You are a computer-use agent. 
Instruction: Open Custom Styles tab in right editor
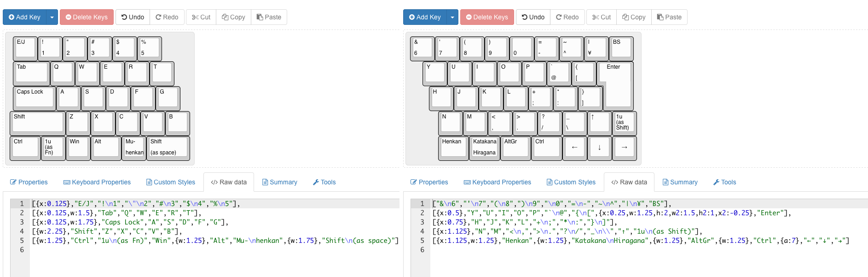571,182
